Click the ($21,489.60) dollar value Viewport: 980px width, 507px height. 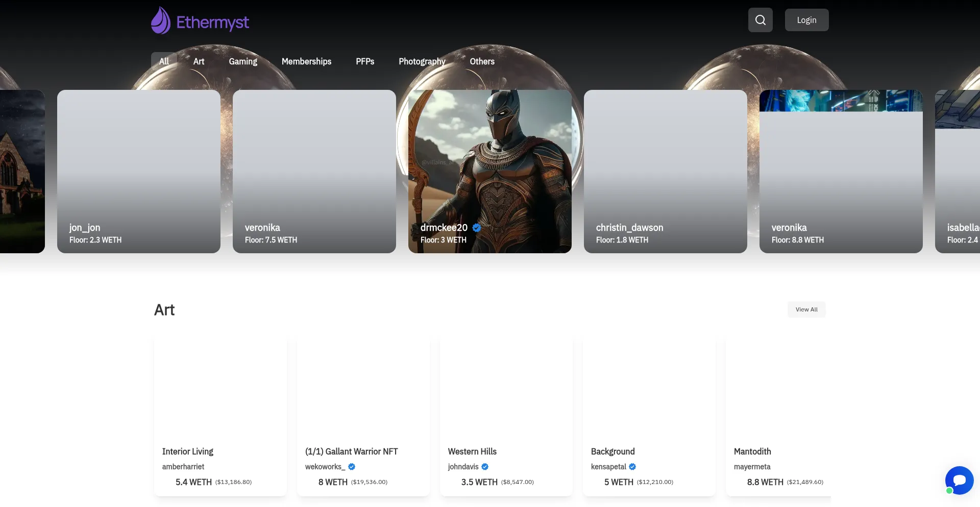click(x=805, y=482)
